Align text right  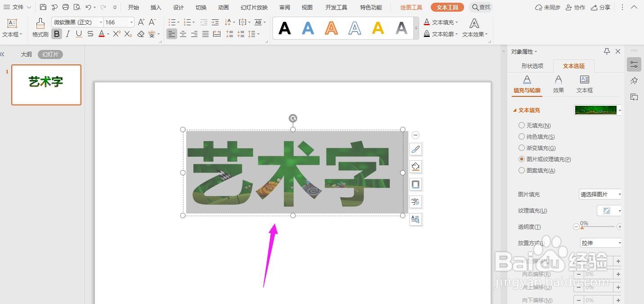click(194, 34)
